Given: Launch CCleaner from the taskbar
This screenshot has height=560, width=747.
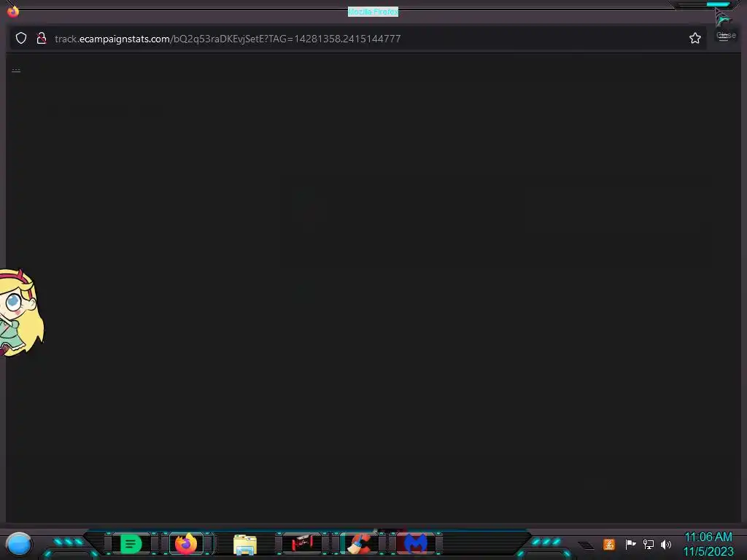Looking at the screenshot, I should (360, 543).
